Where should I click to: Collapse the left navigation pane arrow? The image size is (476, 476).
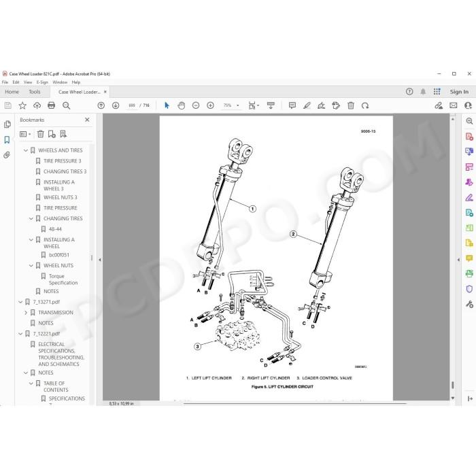tap(99, 260)
